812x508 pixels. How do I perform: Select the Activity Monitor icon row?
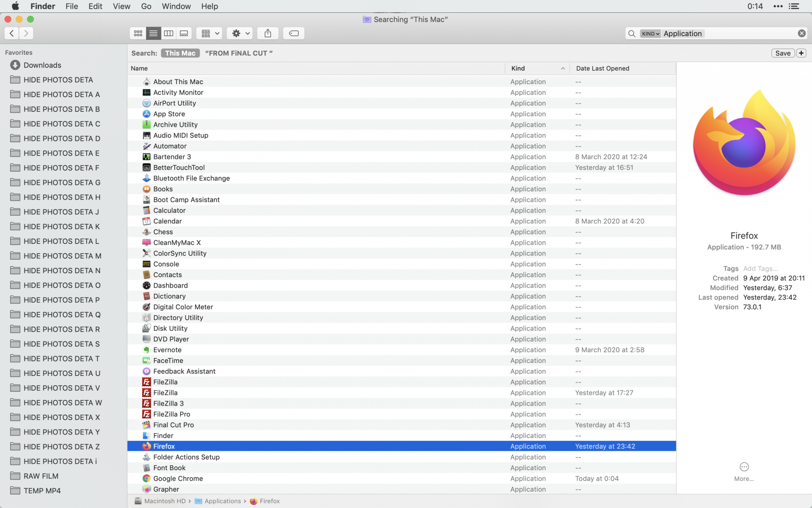402,92
